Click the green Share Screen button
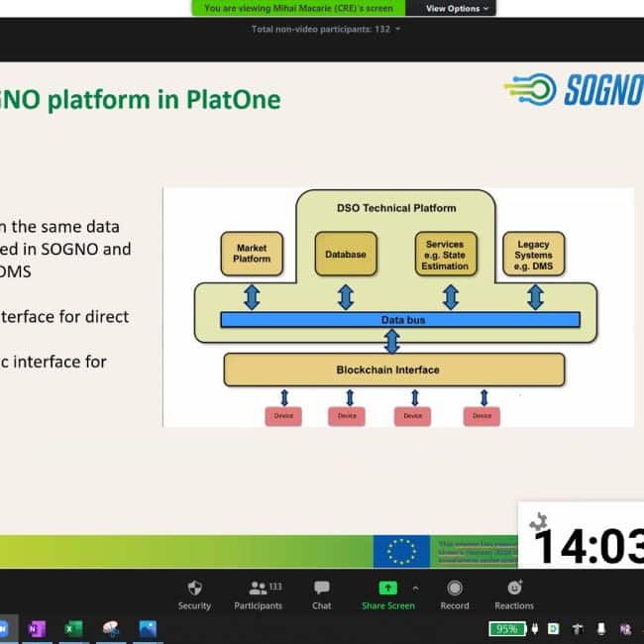 click(x=387, y=595)
